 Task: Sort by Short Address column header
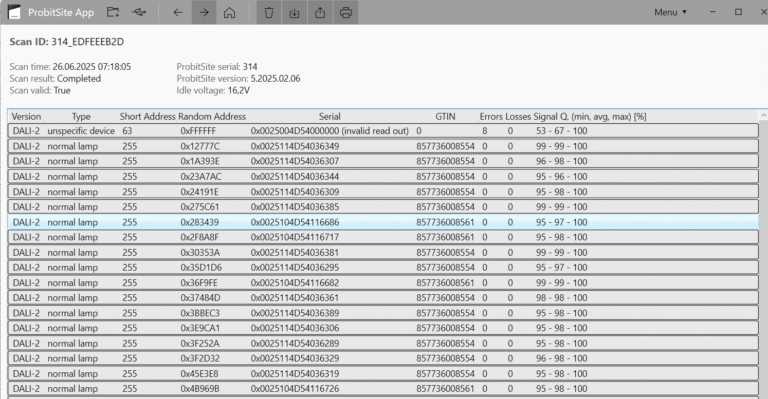[147, 117]
